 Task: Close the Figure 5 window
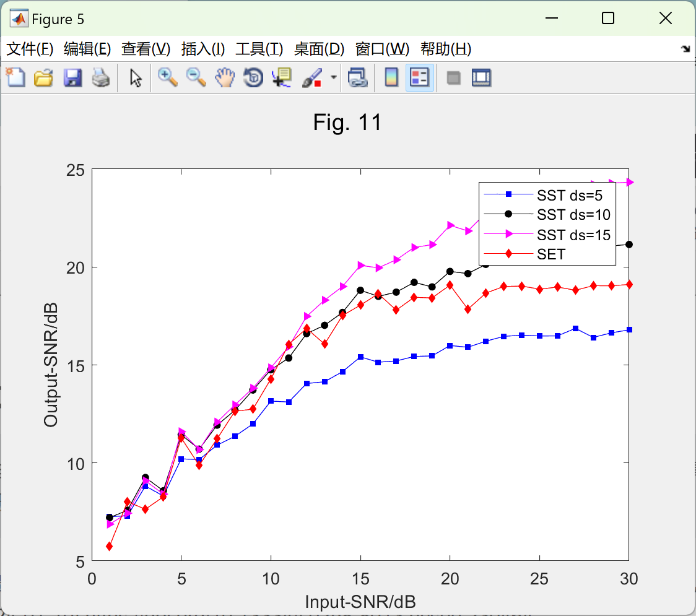[666, 18]
